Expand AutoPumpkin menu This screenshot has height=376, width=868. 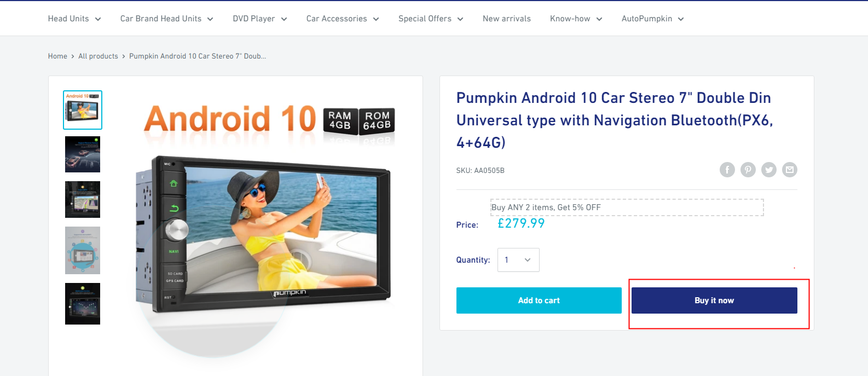[653, 19]
